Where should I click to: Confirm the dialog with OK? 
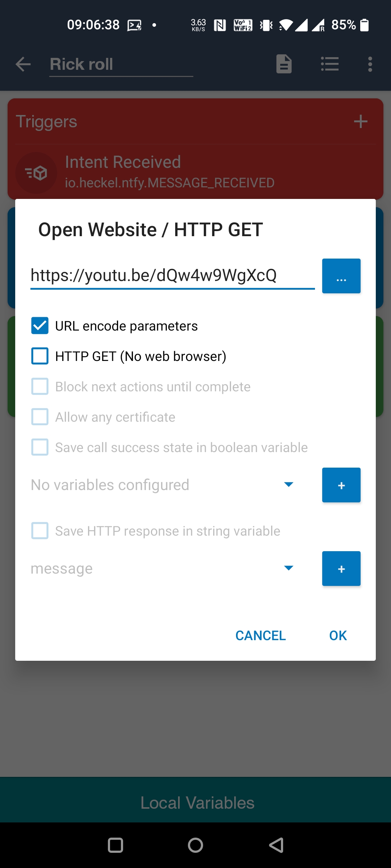tap(338, 635)
